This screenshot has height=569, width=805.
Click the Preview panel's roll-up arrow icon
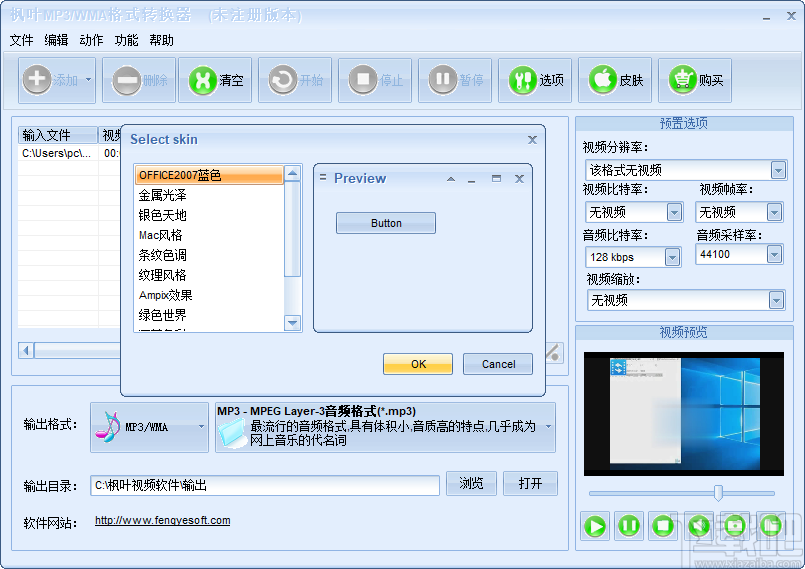pos(451,179)
